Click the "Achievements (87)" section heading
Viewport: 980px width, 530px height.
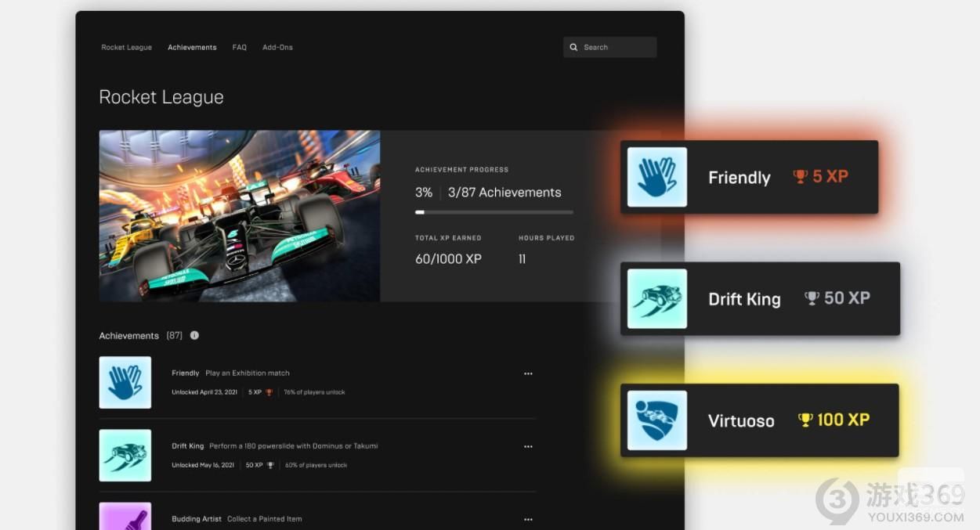[141, 336]
